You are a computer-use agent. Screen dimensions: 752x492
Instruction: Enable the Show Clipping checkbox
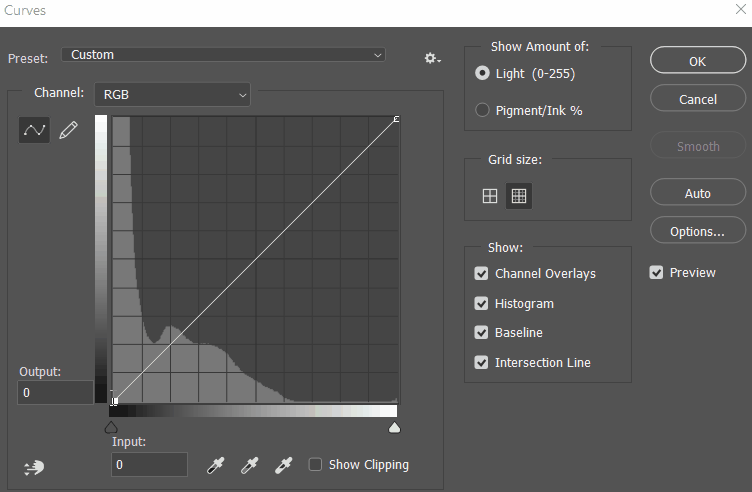315,464
